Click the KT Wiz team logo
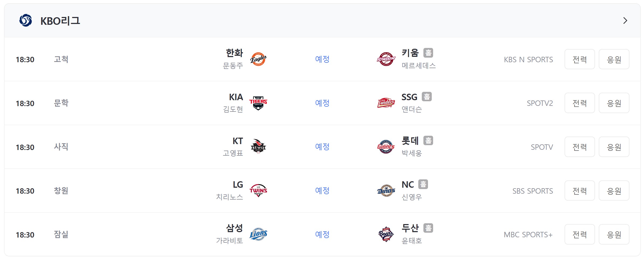 [x=258, y=147]
